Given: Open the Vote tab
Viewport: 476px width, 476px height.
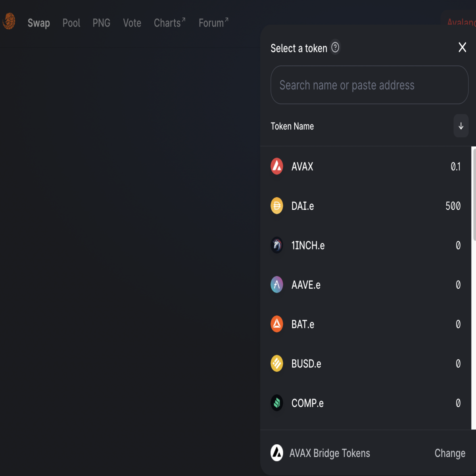Looking at the screenshot, I should [132, 23].
